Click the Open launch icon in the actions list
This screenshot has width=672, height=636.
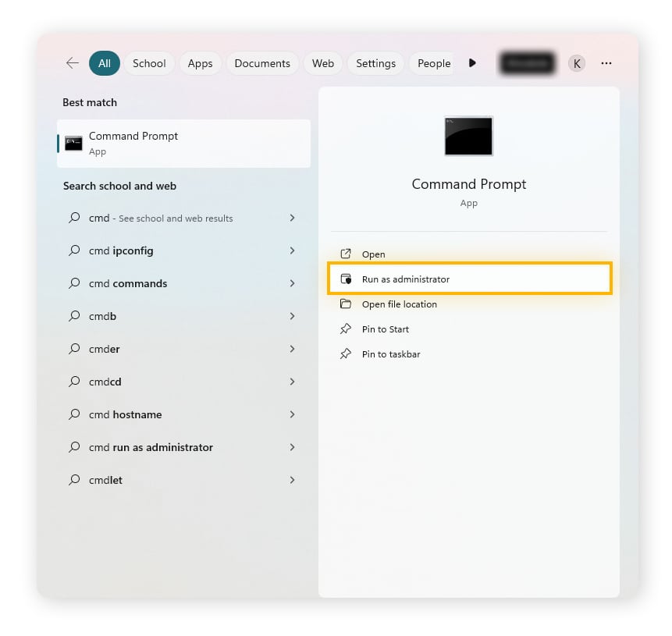pos(346,254)
